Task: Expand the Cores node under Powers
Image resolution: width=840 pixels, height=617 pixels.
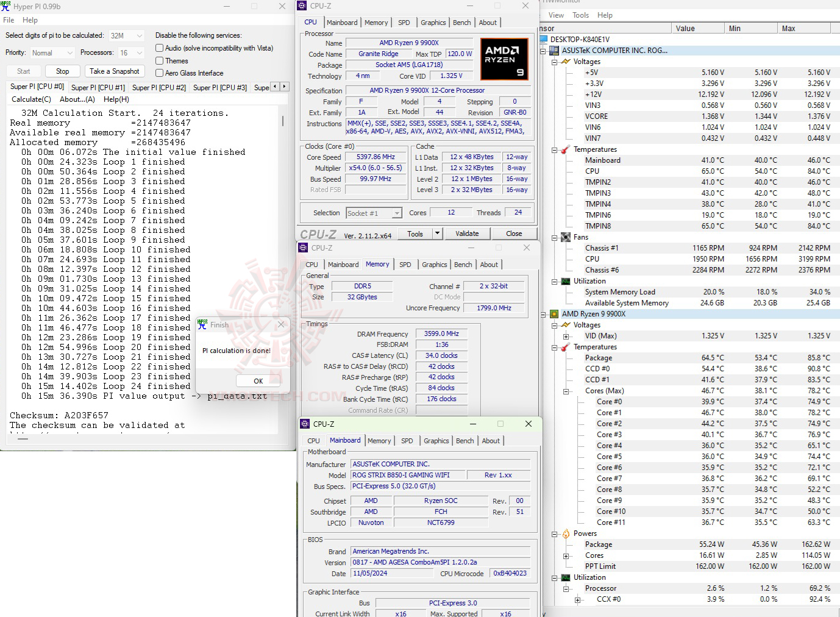Action: 566,555
